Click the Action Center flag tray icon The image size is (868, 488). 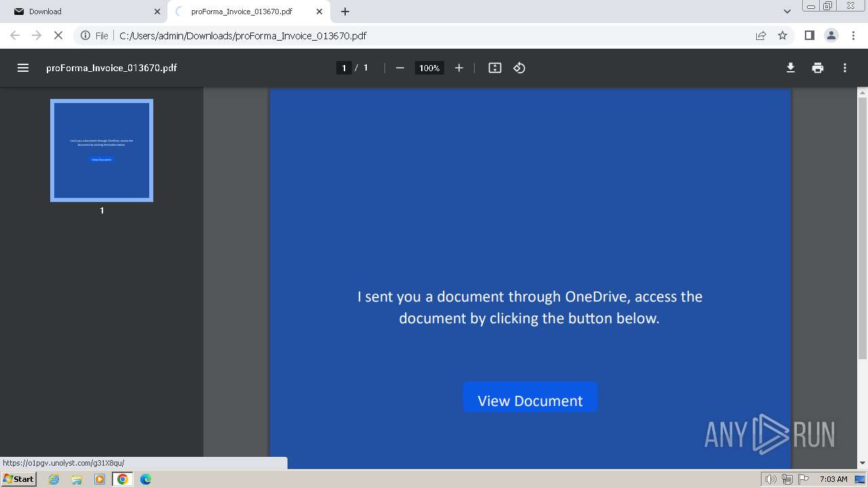click(x=805, y=479)
